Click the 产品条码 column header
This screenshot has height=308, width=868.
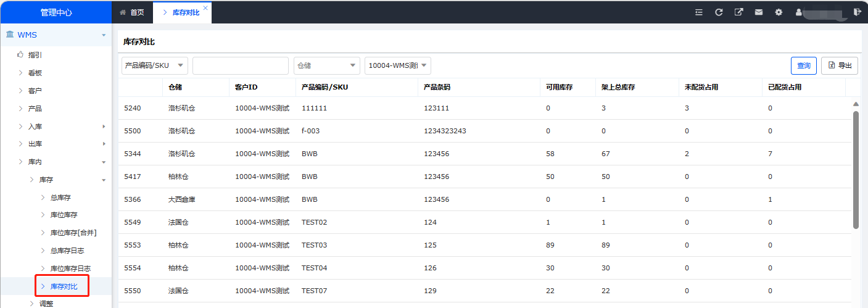click(437, 87)
